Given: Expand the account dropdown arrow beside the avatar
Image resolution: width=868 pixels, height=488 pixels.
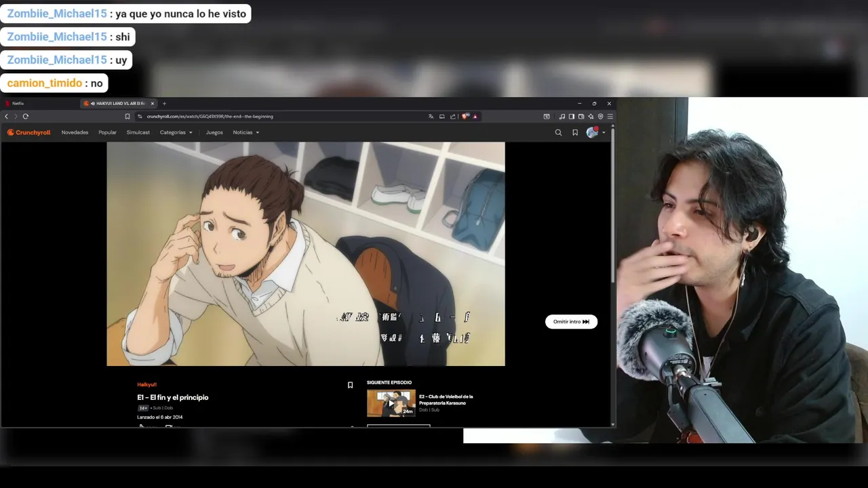Looking at the screenshot, I should click(x=604, y=133).
